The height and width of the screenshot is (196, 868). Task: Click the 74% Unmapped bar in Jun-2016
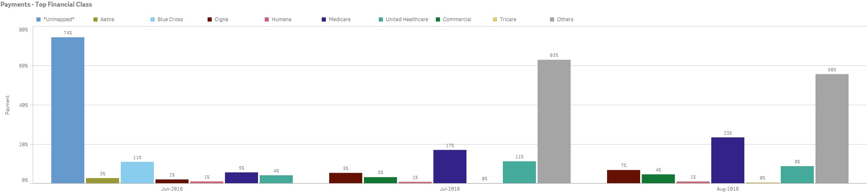68,110
